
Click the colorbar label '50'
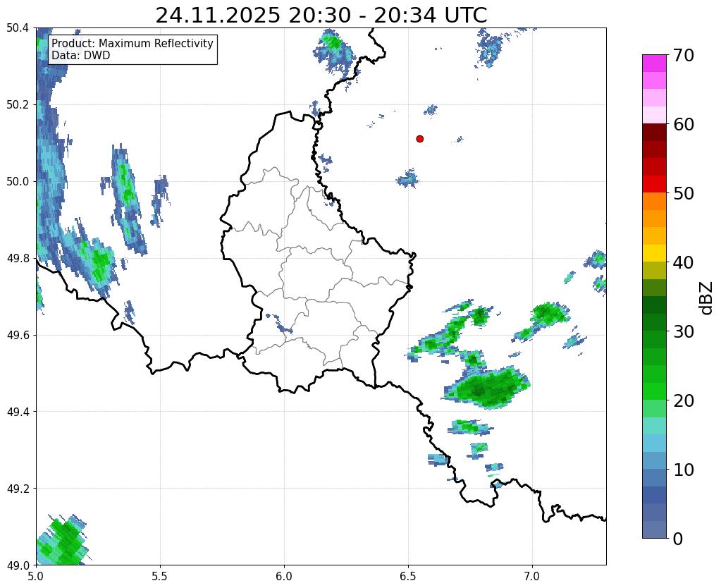click(x=683, y=193)
